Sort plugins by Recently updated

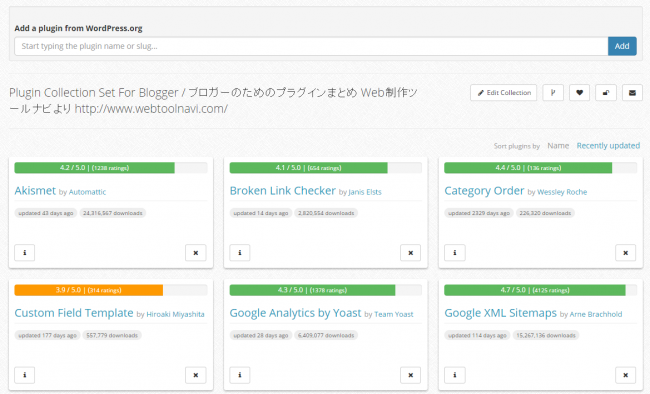tap(608, 146)
